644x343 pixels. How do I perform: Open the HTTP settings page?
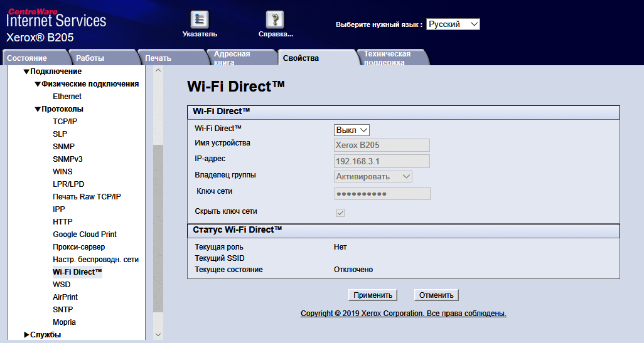point(62,222)
